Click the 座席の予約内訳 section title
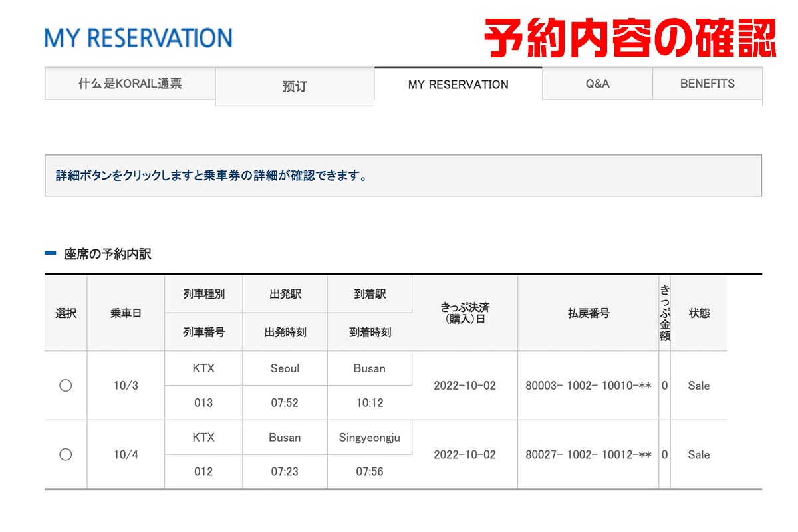This screenshot has height=532, width=798. click(x=108, y=254)
